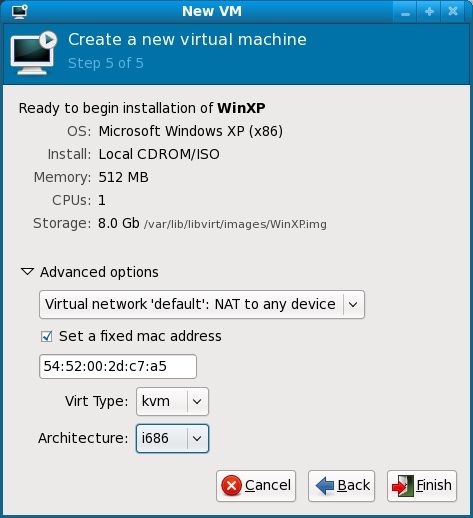Click the Set a fixed mac address label
Screen dimensions: 473x518
tap(140, 336)
